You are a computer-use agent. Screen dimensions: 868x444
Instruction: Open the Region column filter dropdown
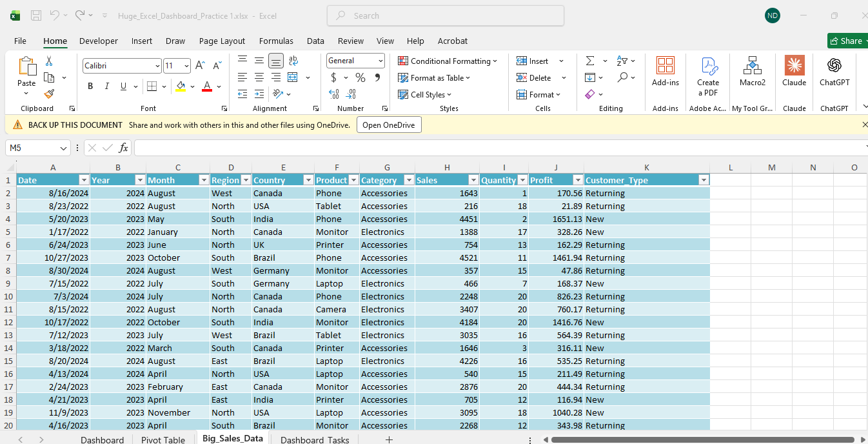point(246,181)
